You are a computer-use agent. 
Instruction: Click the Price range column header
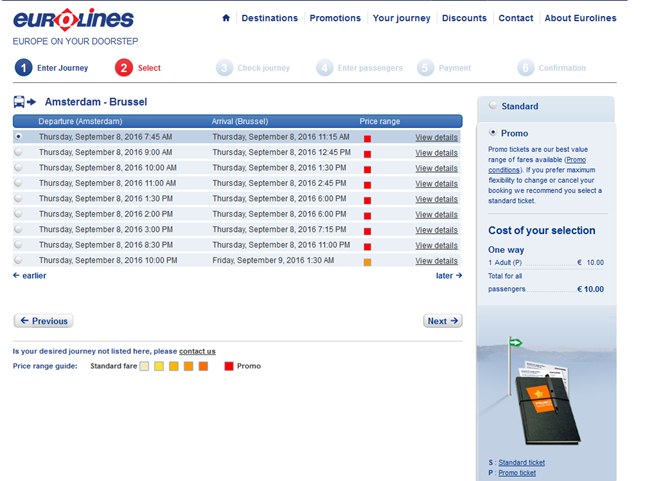point(380,121)
